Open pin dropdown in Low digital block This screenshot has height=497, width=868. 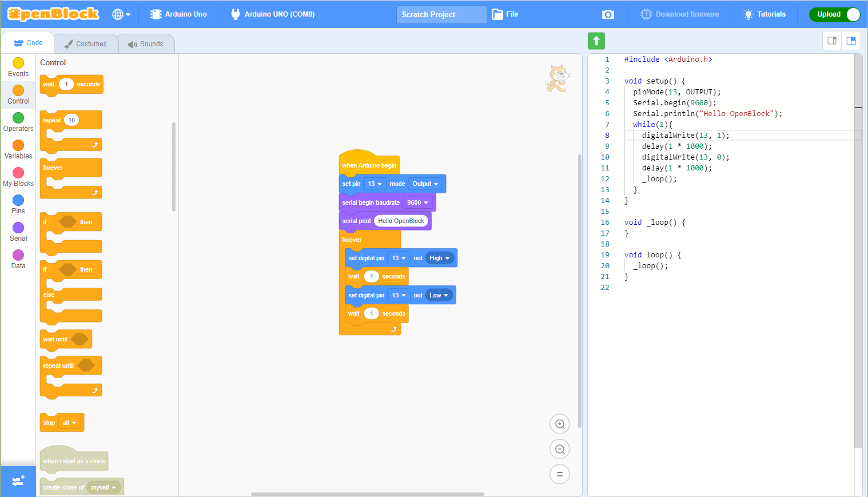tap(399, 295)
